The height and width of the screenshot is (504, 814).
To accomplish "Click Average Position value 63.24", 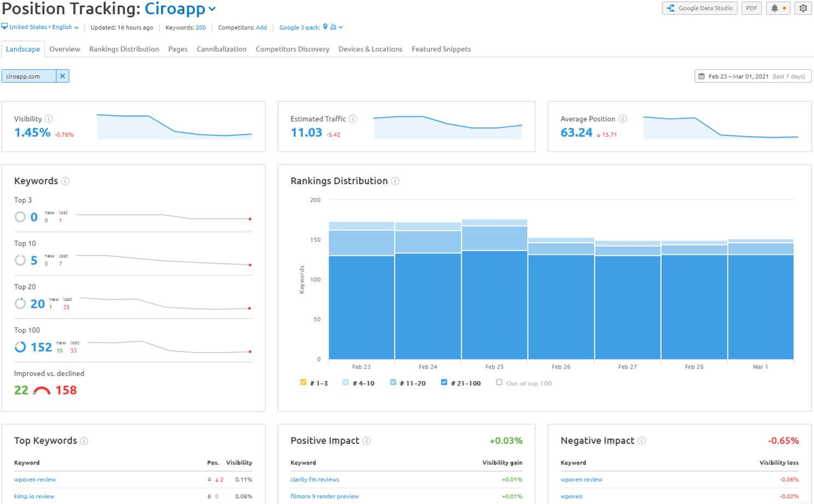I will point(576,133).
